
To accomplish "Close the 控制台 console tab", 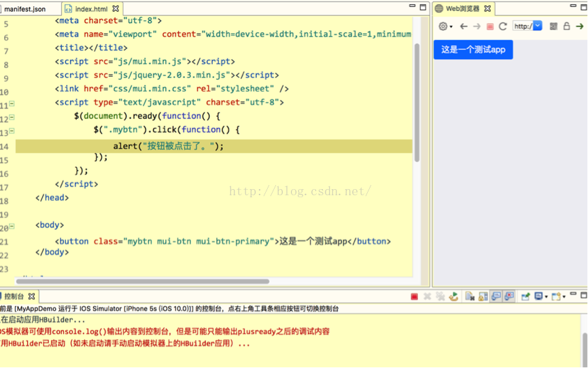I will (x=31, y=297).
